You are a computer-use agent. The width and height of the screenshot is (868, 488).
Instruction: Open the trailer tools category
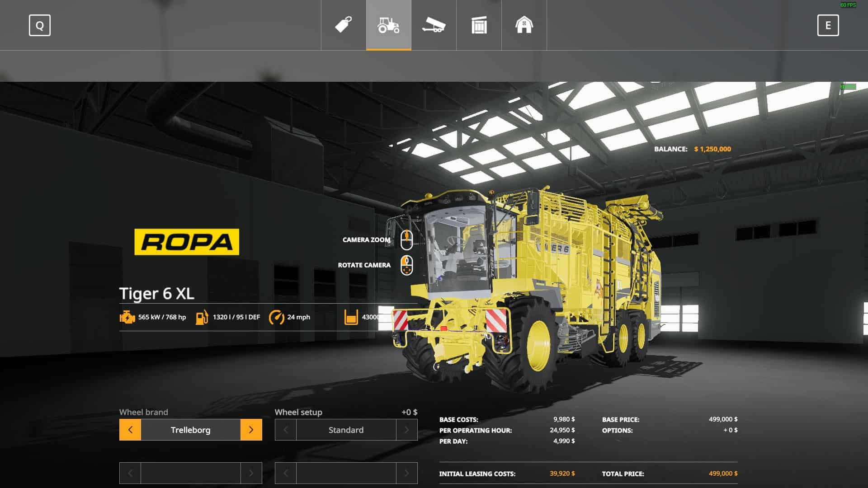pos(434,25)
